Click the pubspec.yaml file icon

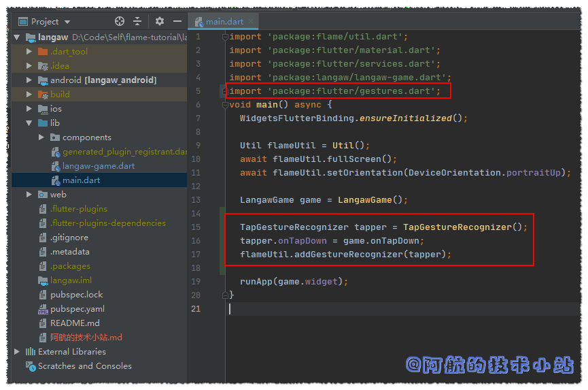pyautogui.click(x=43, y=309)
